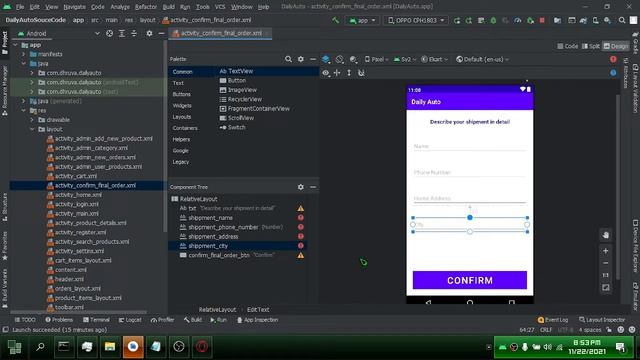Click the Zoom to Fit Screen icon
Viewport: 640px width, 360px height.
pyautogui.click(x=606, y=288)
